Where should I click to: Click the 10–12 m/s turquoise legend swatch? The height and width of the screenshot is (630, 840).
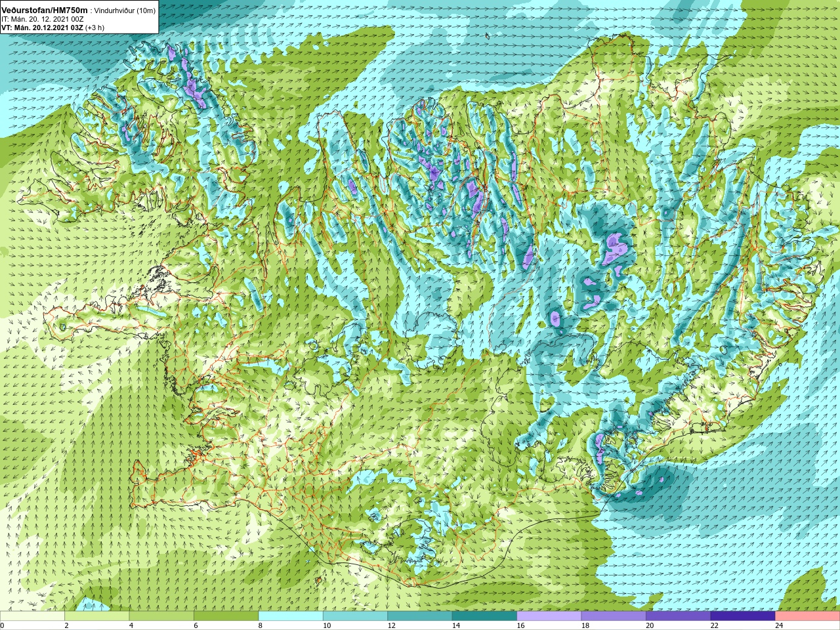point(355,616)
